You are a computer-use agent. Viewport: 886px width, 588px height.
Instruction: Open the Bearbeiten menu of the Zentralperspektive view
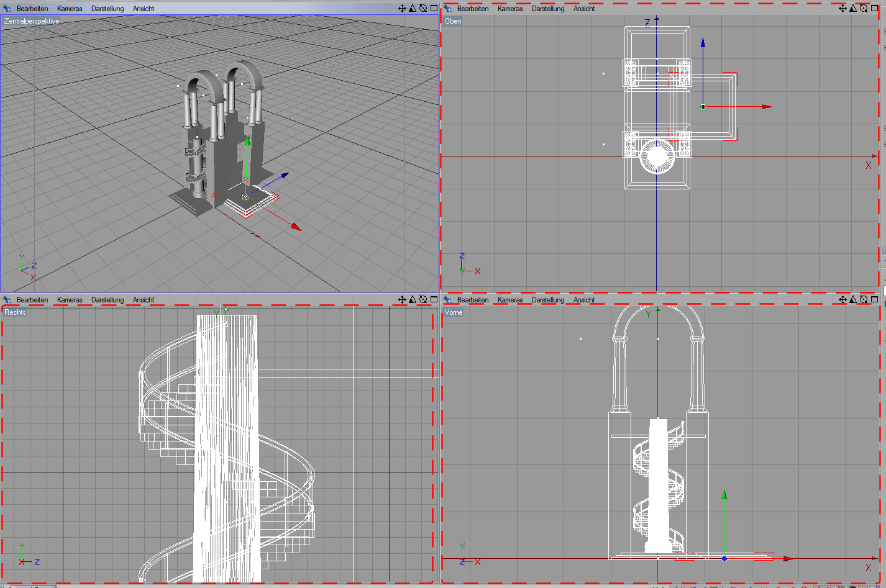pyautogui.click(x=32, y=9)
